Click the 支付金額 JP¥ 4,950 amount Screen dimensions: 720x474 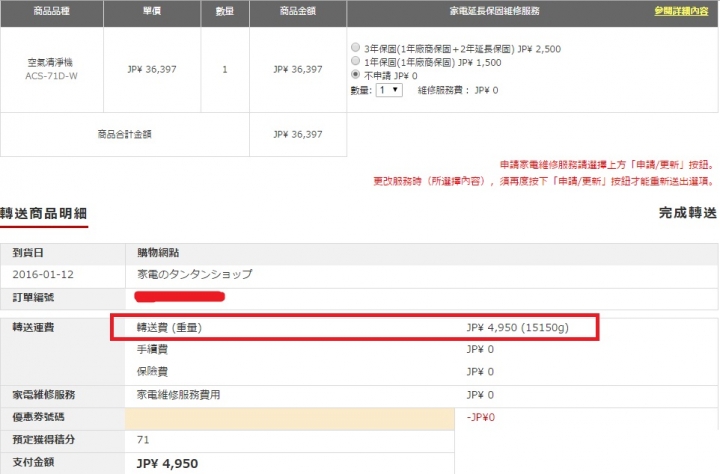pyautogui.click(x=168, y=463)
